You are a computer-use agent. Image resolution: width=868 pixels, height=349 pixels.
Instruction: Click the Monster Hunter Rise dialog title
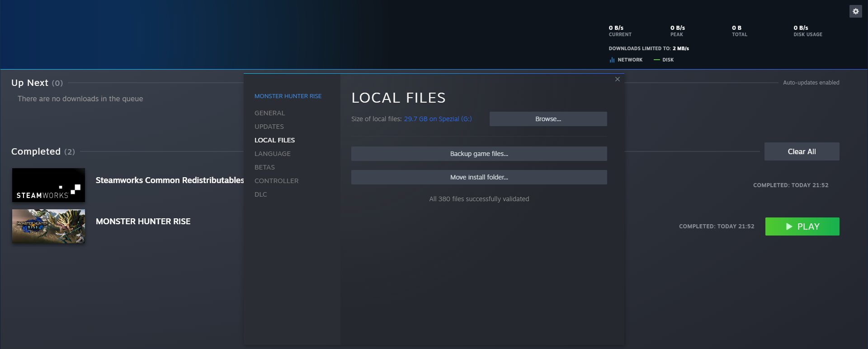(x=288, y=96)
